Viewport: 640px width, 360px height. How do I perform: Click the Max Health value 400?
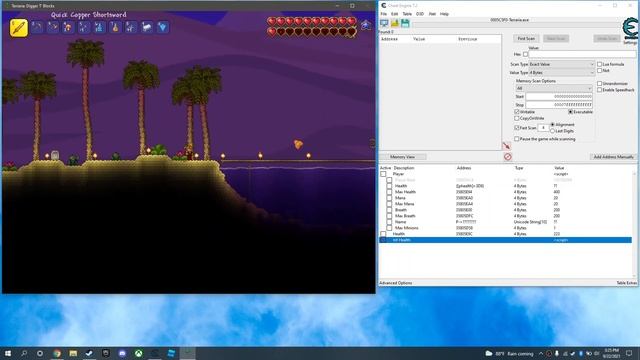click(x=557, y=192)
